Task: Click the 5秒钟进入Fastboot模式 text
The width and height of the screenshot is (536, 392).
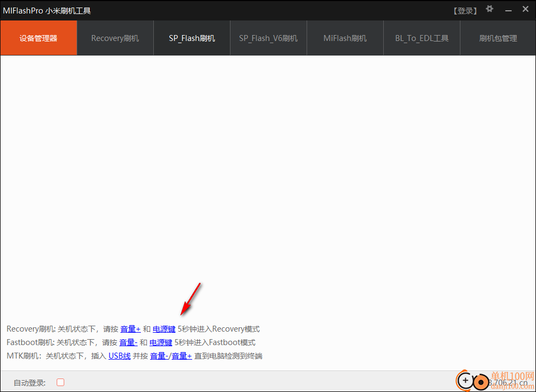Action: click(x=215, y=342)
